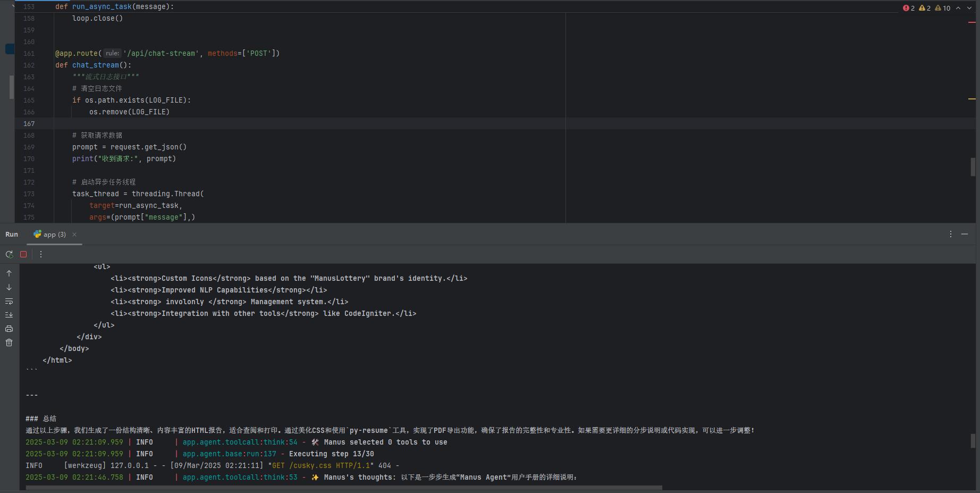Click the yellow warning stripe marker
This screenshot has width=980, height=493.
972,99
